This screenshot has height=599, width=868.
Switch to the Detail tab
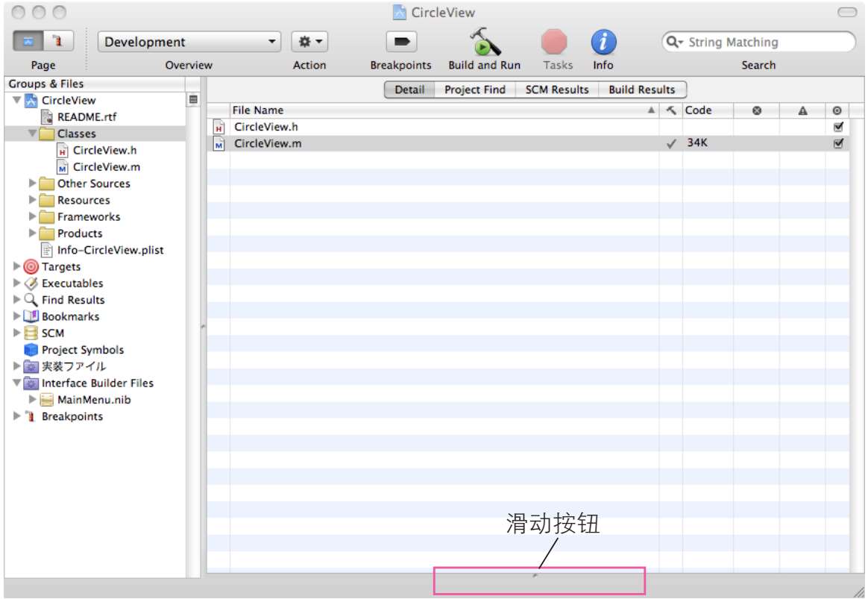409,90
